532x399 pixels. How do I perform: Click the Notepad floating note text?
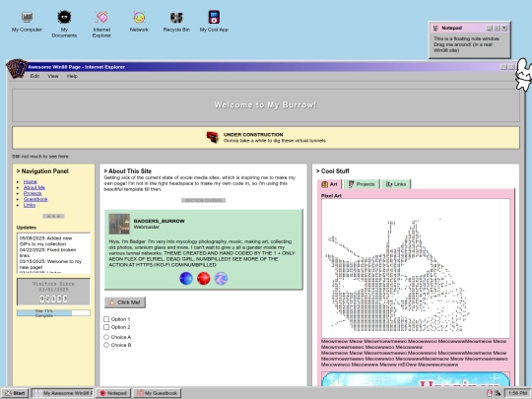(467, 44)
